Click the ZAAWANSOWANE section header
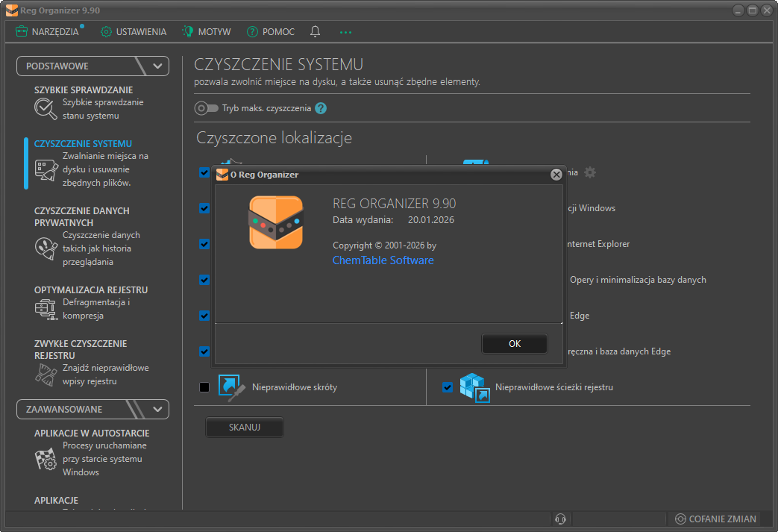 [92, 410]
